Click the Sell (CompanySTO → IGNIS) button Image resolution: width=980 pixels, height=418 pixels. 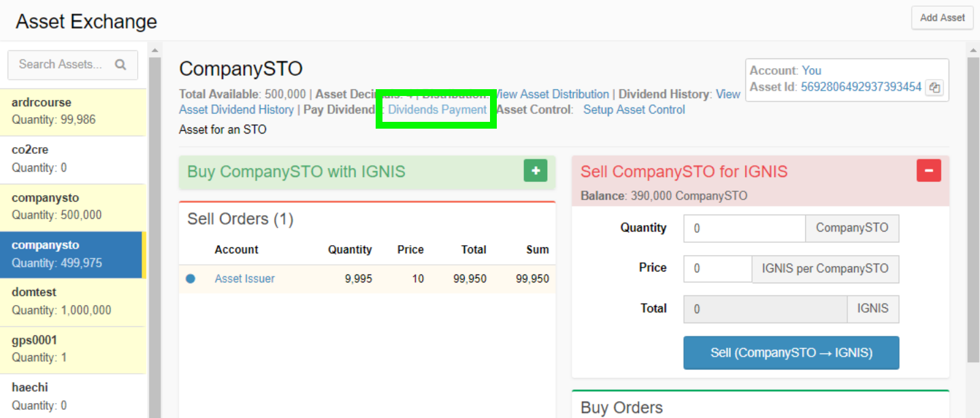(x=791, y=353)
